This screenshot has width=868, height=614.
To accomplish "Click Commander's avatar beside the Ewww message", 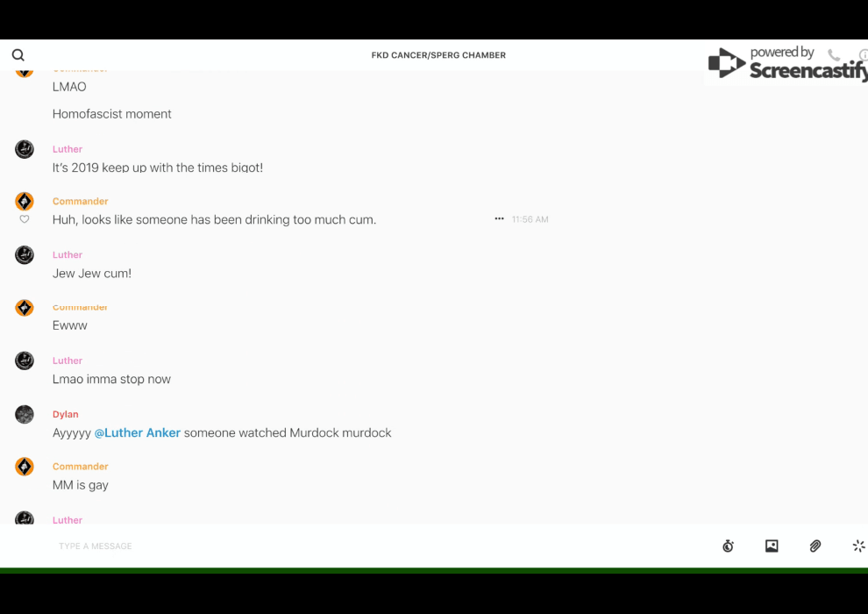I will [x=25, y=308].
